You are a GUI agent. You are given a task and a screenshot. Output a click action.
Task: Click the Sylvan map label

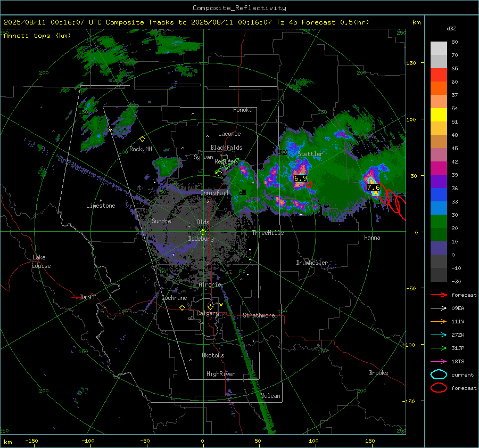point(203,157)
